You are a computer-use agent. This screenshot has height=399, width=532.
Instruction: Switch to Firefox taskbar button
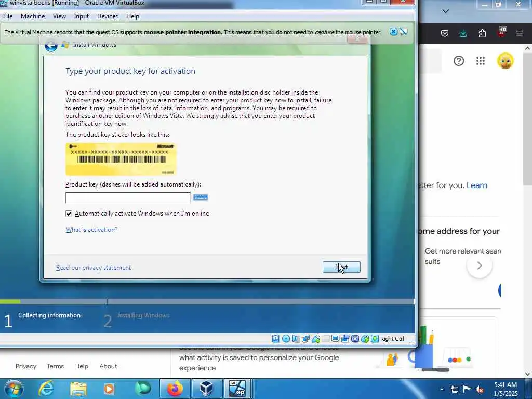tap(175, 389)
